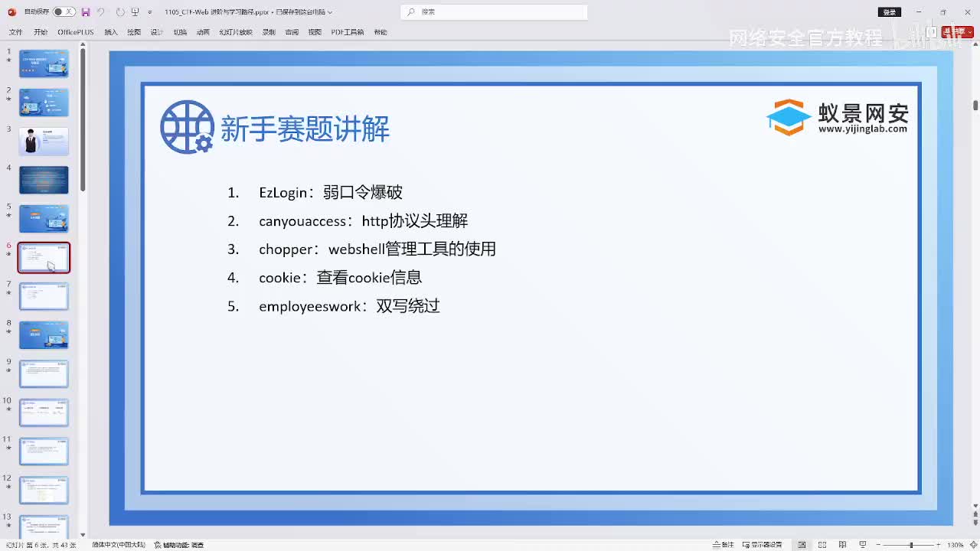Screen dimensions: 980x551
Task: Select slide 1 thumbnail
Action: coord(44,64)
